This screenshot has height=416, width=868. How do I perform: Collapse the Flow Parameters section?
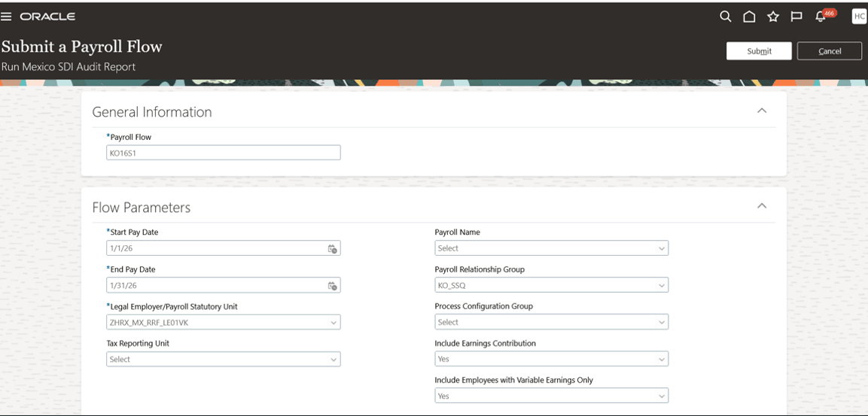[762, 206]
